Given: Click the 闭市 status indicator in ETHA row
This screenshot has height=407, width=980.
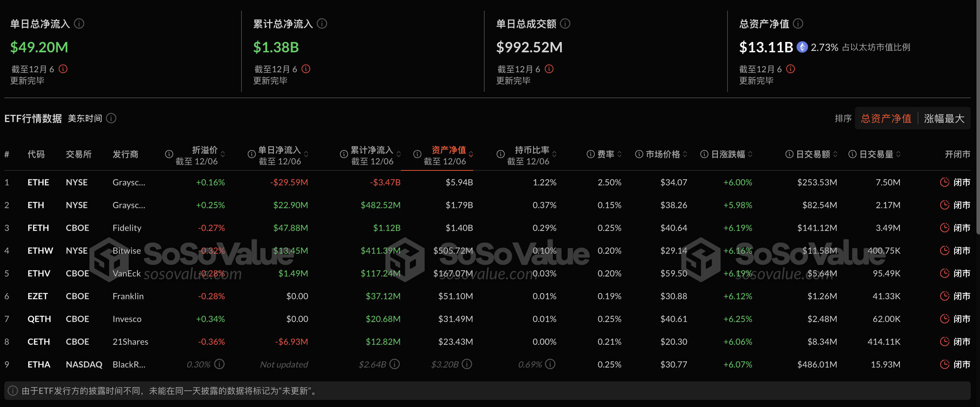Looking at the screenshot, I should [x=945, y=364].
